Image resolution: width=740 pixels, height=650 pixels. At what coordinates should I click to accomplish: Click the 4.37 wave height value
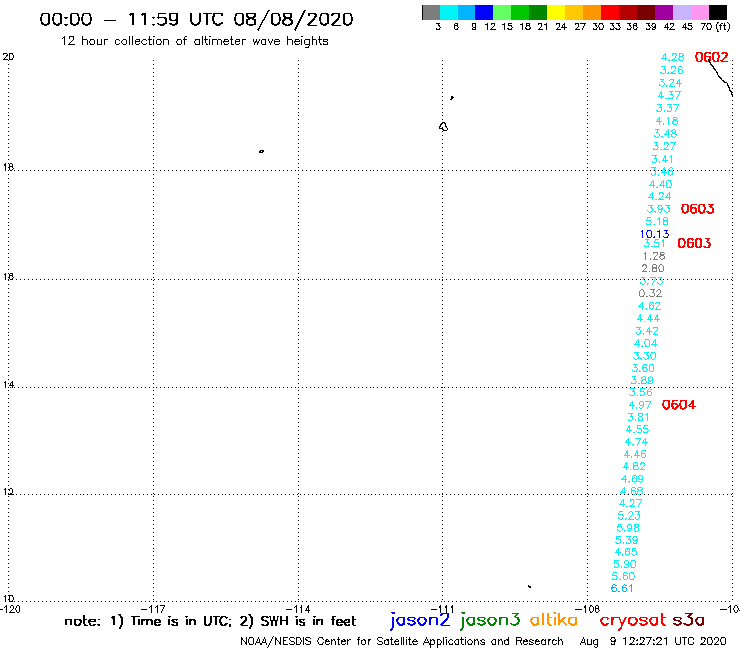tap(669, 95)
